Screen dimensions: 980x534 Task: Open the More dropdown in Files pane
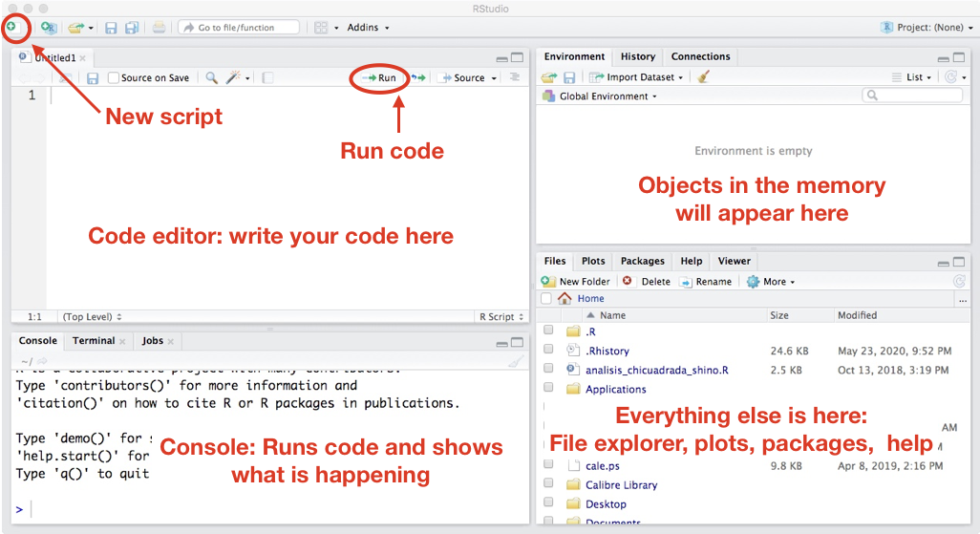pos(771,282)
